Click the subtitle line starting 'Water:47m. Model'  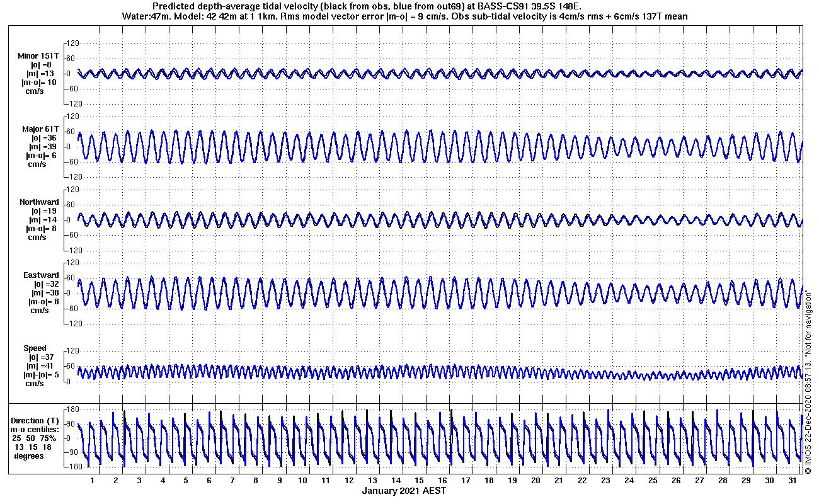[x=406, y=16]
